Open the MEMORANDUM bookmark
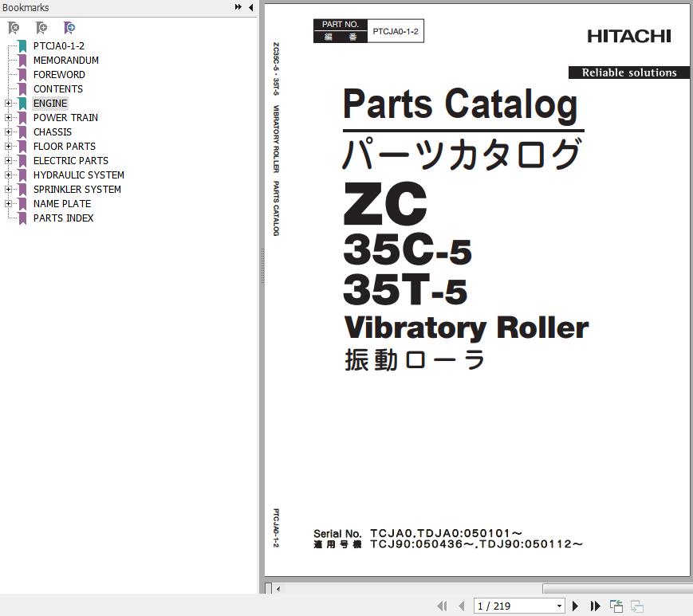693x616 pixels. pos(66,60)
